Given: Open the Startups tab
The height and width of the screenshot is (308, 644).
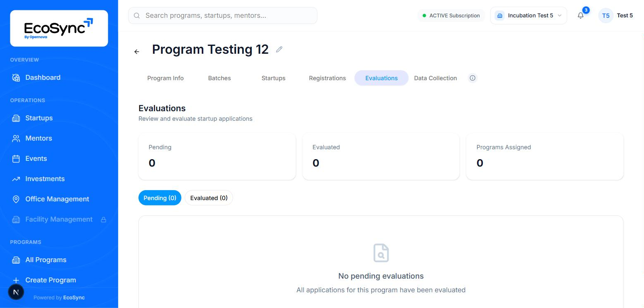Looking at the screenshot, I should 273,78.
